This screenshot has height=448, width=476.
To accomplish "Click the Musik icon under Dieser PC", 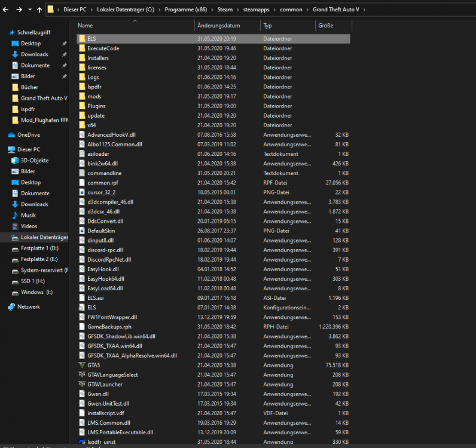I will pos(16,215).
